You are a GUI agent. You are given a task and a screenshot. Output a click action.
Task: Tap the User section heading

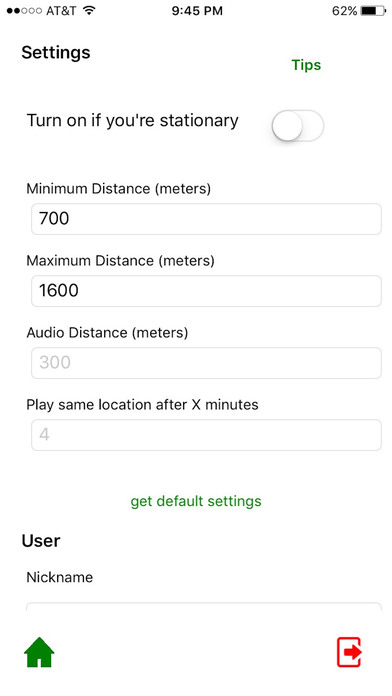pos(41,541)
